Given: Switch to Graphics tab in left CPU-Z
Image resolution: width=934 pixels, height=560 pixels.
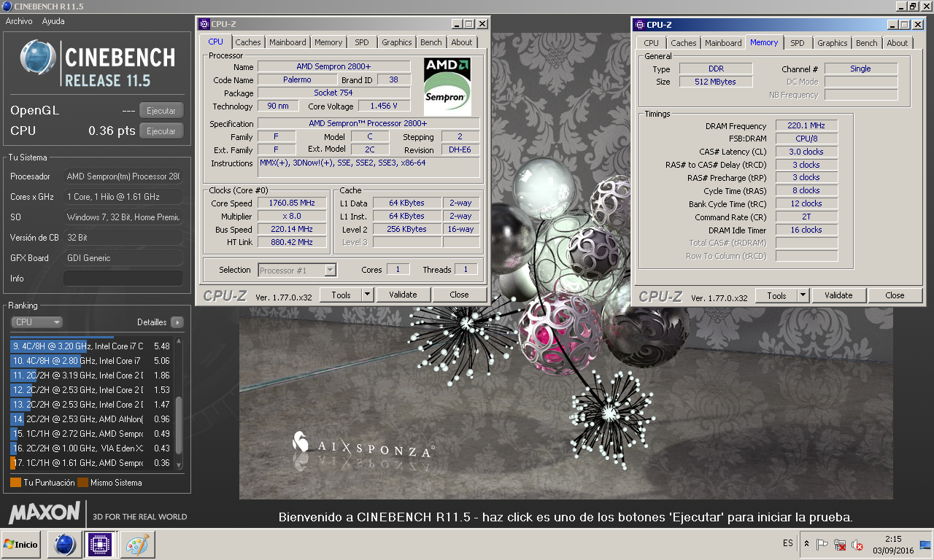Looking at the screenshot, I should pos(397,42).
